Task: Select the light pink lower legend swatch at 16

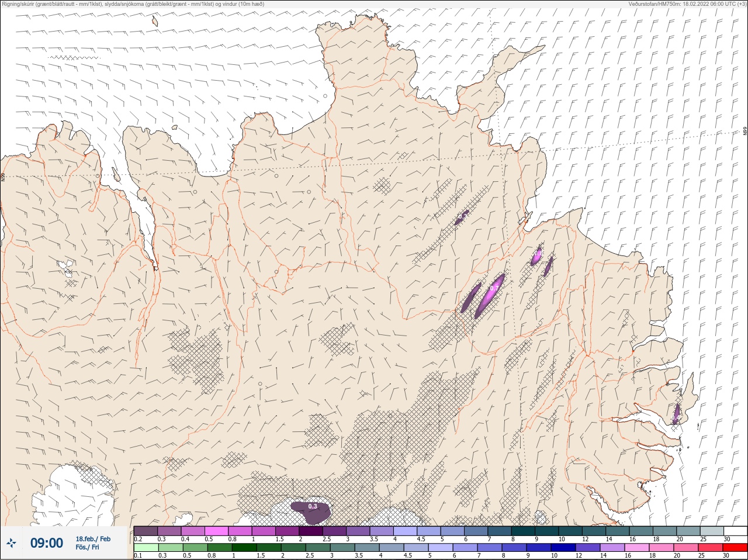Action: point(636,548)
